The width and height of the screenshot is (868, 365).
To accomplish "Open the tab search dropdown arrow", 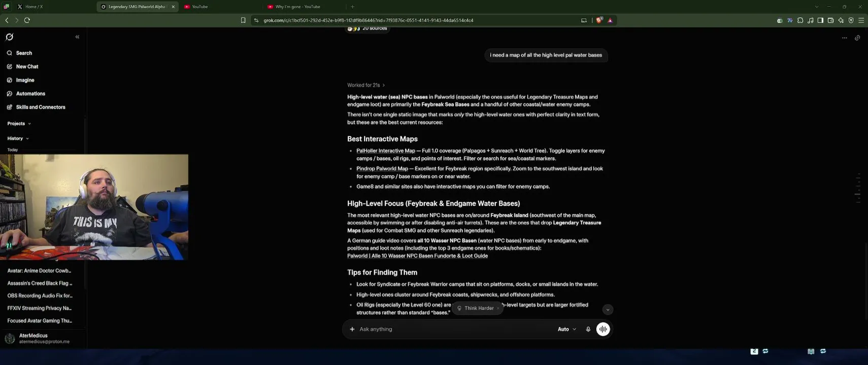I will click(x=816, y=7).
